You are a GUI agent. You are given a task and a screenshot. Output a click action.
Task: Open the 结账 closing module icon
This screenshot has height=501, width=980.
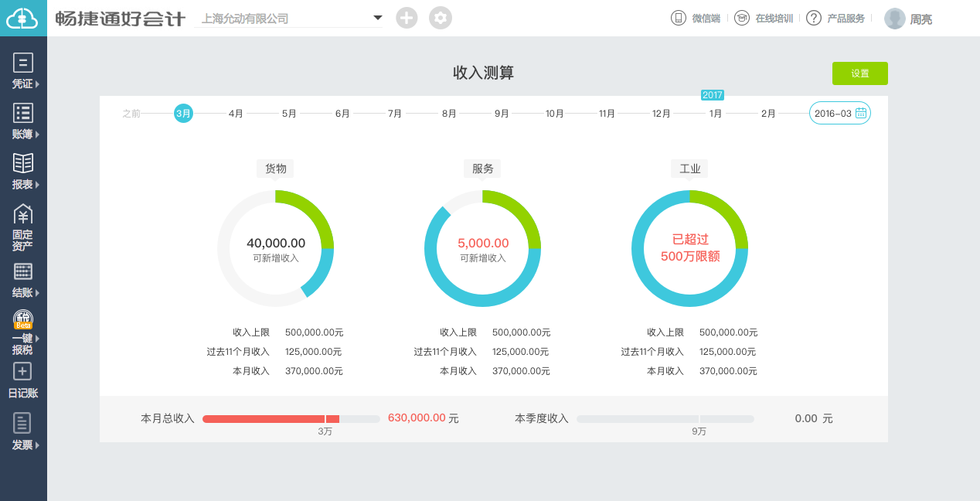(x=23, y=278)
